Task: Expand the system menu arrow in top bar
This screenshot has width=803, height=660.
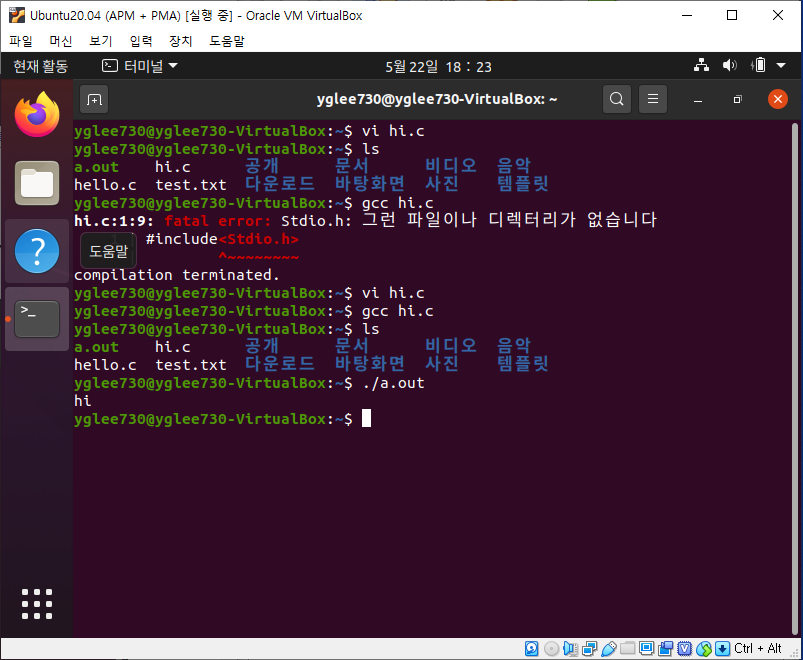Action: (x=781, y=66)
